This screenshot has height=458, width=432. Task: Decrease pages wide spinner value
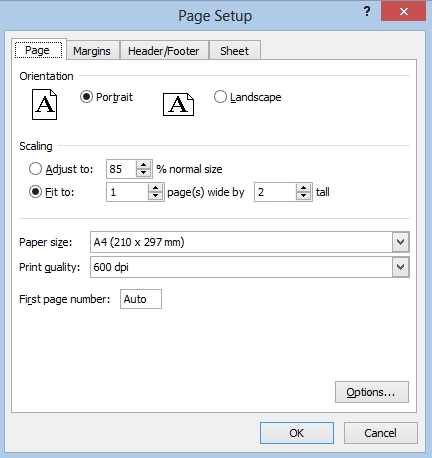155,196
